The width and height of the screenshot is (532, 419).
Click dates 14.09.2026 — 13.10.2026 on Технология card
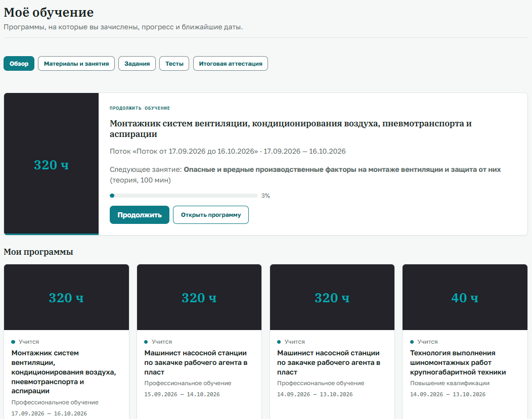(448, 394)
